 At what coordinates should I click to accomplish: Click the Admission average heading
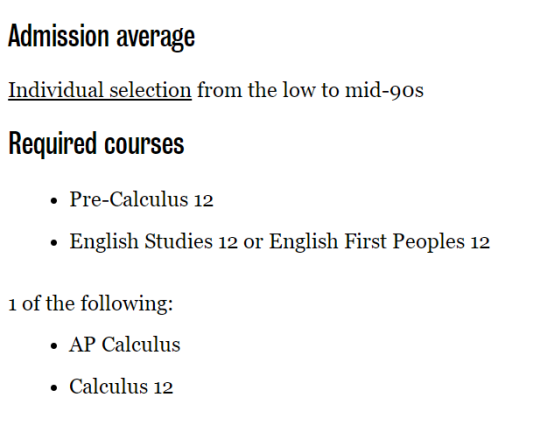(102, 37)
